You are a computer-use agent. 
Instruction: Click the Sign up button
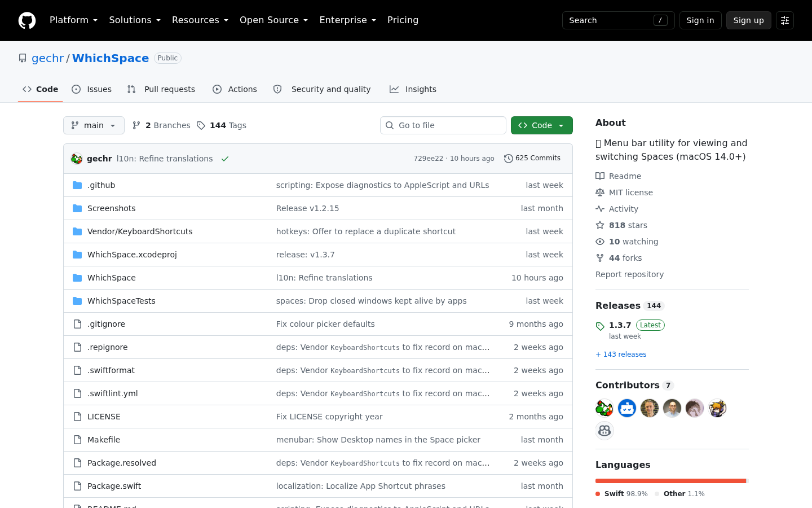pos(749,20)
